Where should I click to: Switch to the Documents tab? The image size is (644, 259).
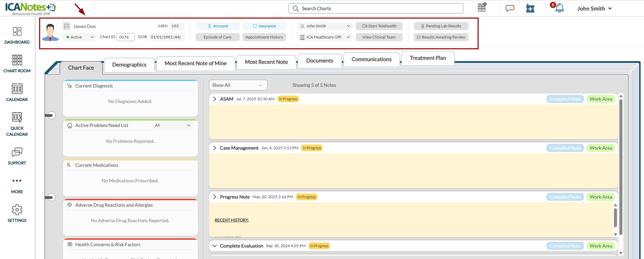[320, 60]
